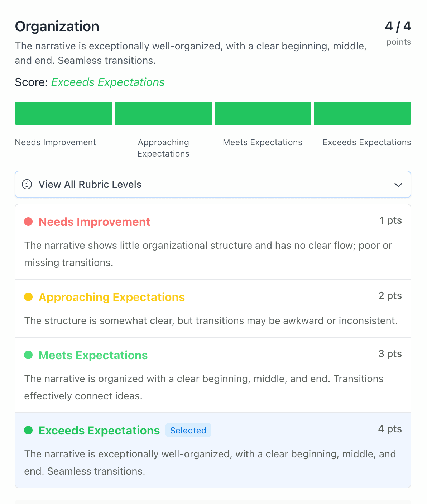Click the Organization section heading
This screenshot has height=504, width=427.
(x=57, y=26)
